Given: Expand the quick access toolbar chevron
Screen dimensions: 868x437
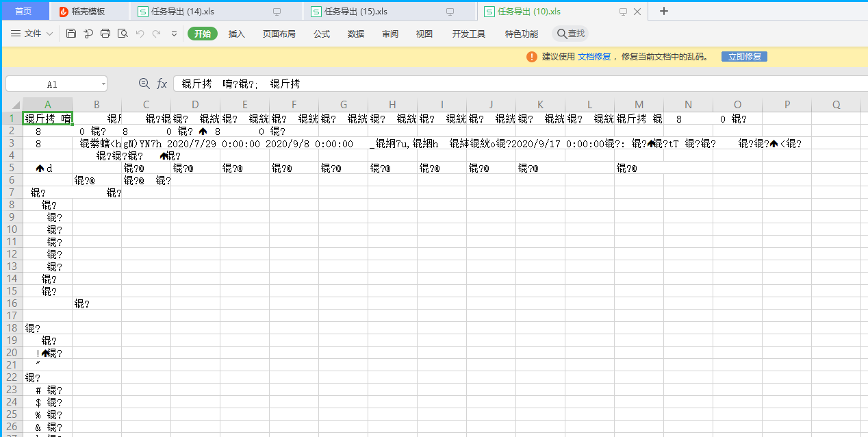Looking at the screenshot, I should (x=174, y=33).
